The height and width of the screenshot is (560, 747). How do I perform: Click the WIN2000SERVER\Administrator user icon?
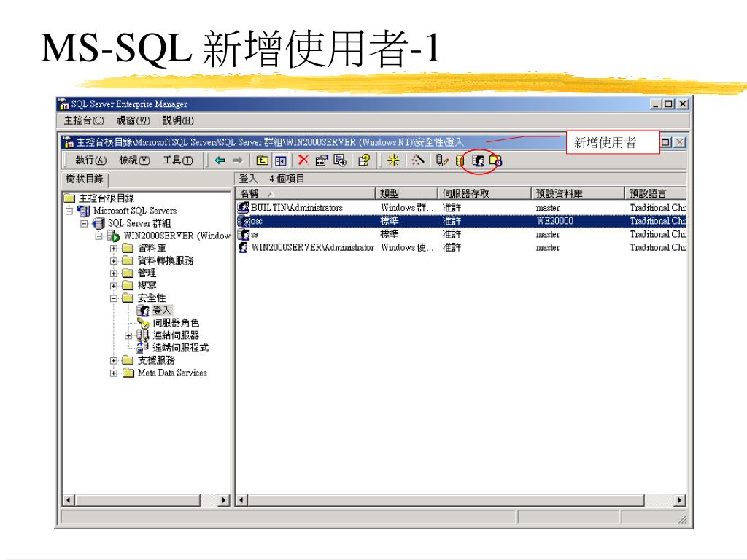244,248
